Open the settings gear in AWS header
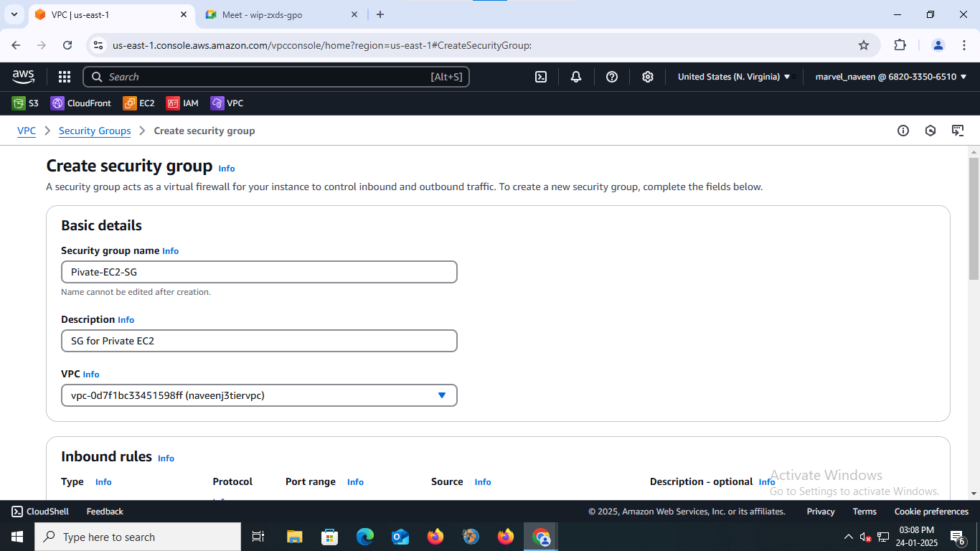 (x=648, y=77)
